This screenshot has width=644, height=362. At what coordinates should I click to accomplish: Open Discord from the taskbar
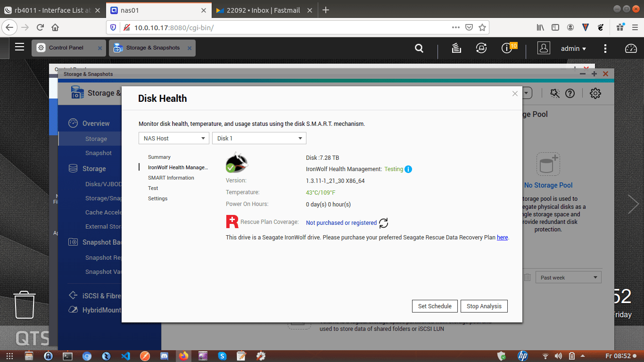tap(164, 356)
